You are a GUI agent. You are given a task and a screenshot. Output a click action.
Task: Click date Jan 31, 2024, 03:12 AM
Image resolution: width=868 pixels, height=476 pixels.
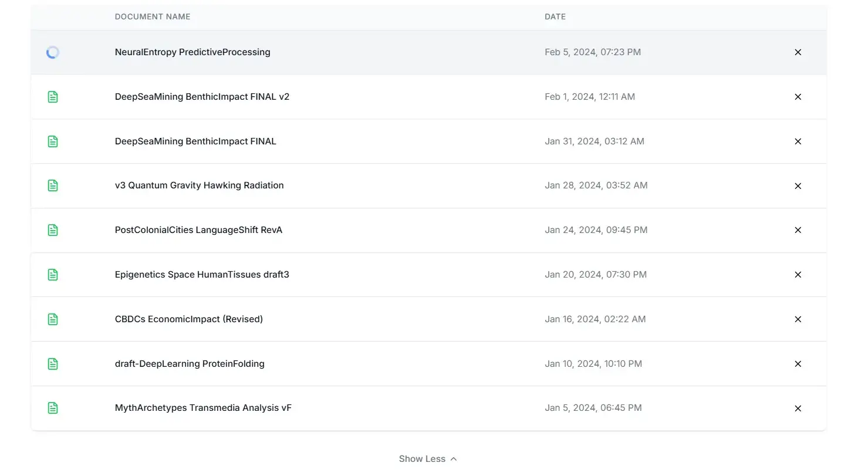click(595, 141)
